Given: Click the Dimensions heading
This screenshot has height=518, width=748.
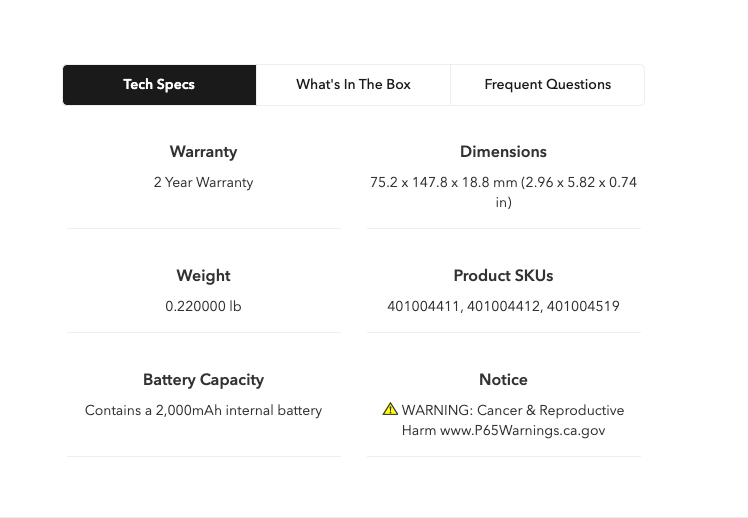Looking at the screenshot, I should click(503, 152).
